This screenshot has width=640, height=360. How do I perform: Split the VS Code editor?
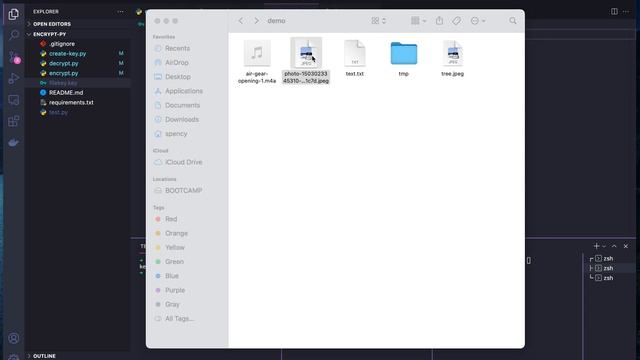[614, 11]
